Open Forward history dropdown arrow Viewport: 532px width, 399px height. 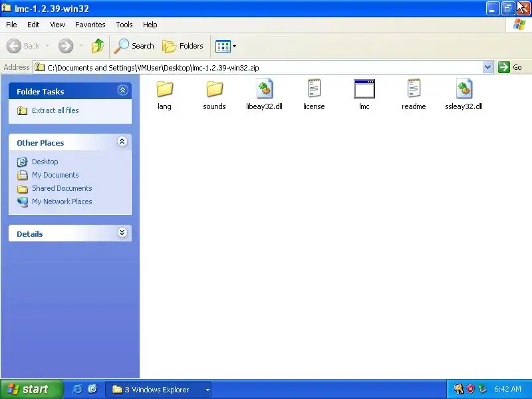(81, 46)
